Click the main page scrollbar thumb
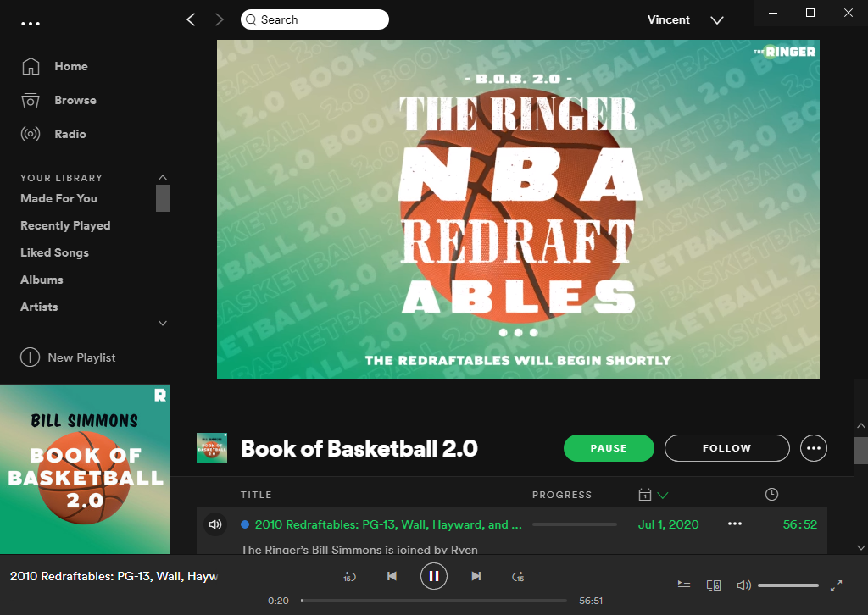This screenshot has width=868, height=615. [x=861, y=450]
